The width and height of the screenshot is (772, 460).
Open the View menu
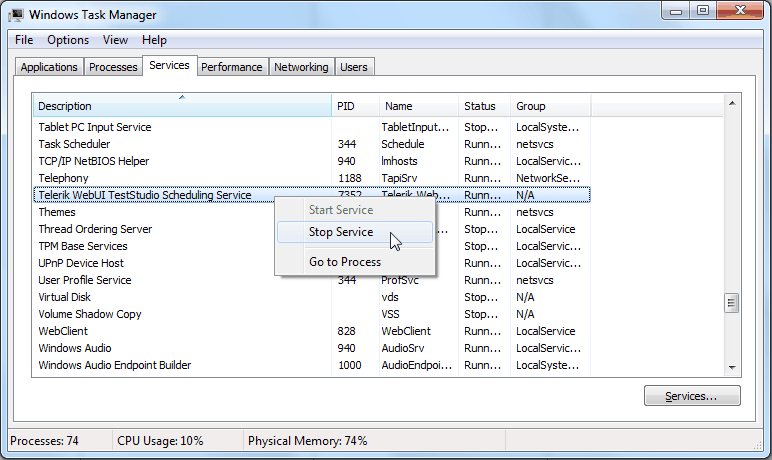point(115,40)
